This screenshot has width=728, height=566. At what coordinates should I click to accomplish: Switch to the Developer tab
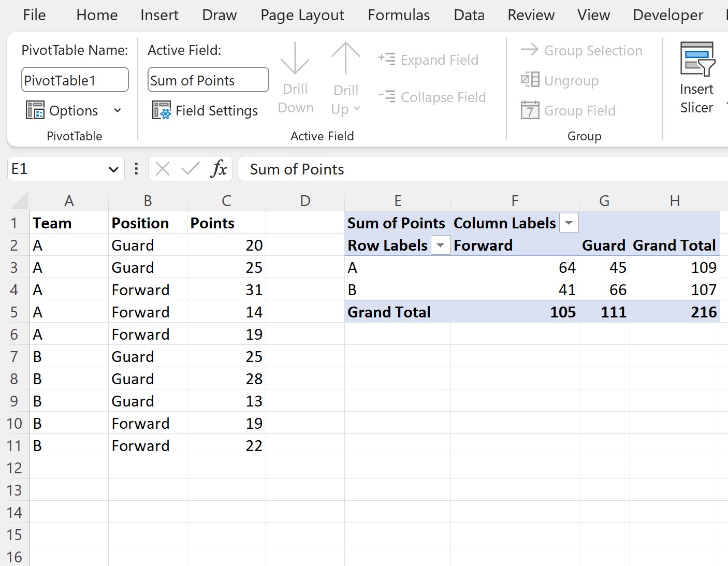[x=667, y=15]
